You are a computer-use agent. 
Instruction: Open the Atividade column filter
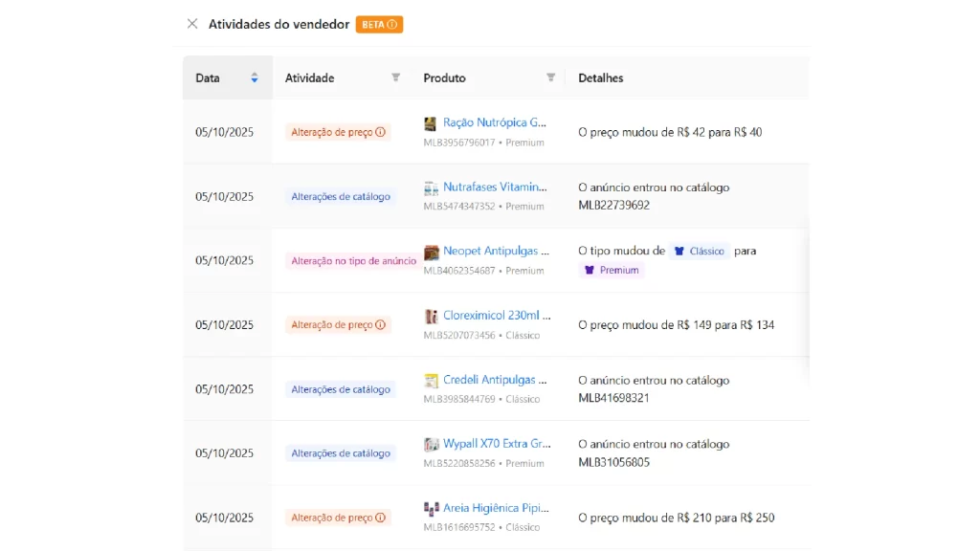[x=394, y=77]
